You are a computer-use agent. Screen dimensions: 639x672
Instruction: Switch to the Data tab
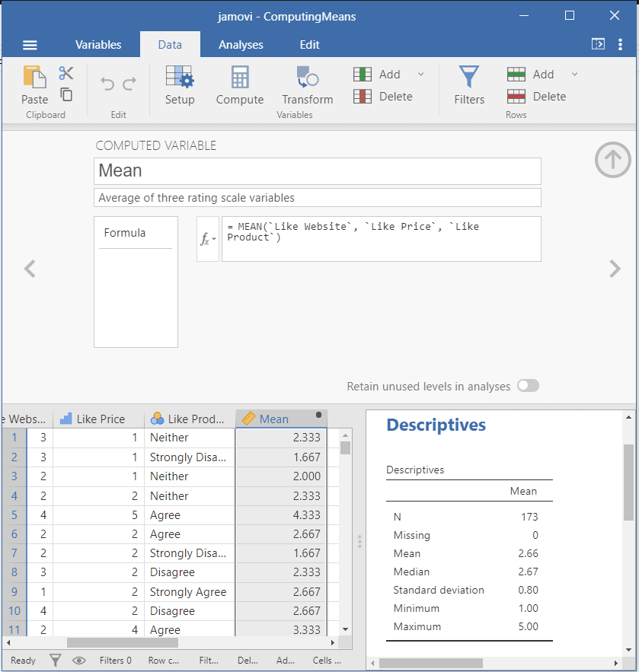coord(170,45)
